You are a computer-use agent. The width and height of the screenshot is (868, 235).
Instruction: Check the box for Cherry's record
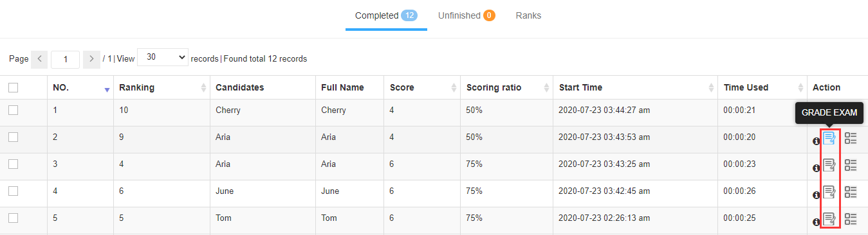(13, 110)
